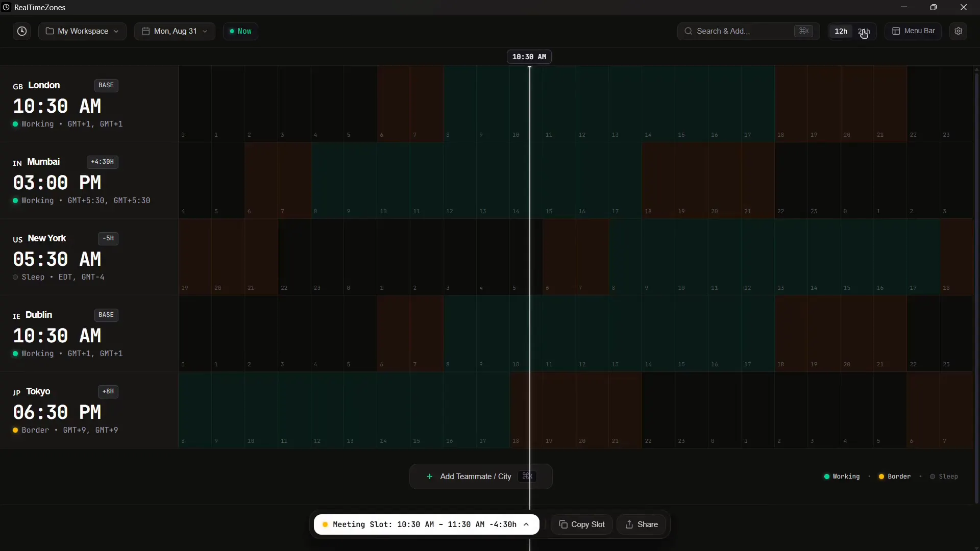The width and height of the screenshot is (980, 551).
Task: Click the grey Sleep dot in New York status
Action: pos(15,277)
